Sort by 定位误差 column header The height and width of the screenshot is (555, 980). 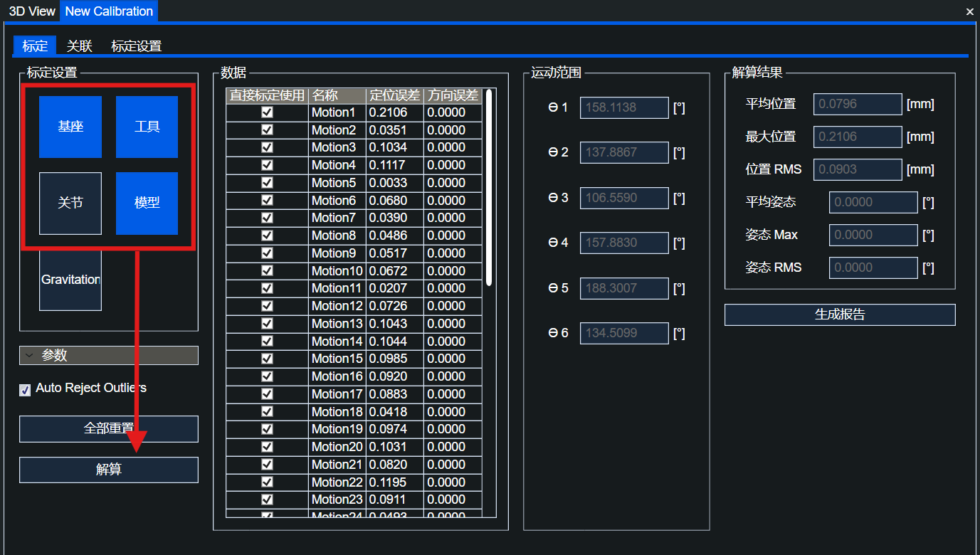[394, 95]
